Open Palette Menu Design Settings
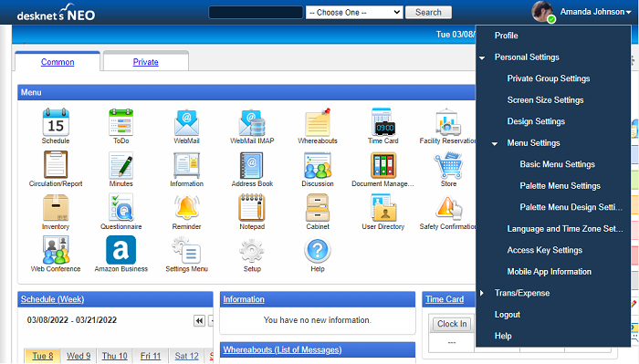 pos(571,207)
